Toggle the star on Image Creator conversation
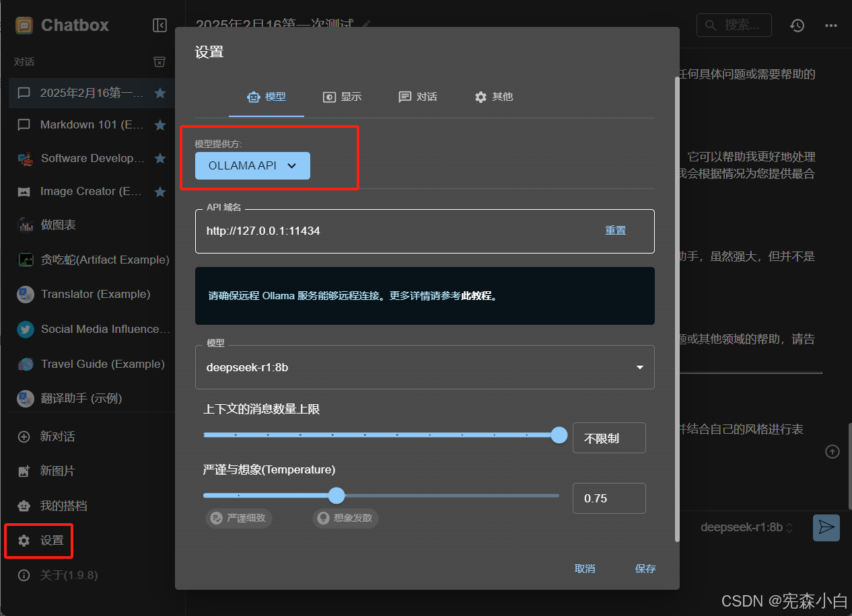The height and width of the screenshot is (616, 852). (x=159, y=191)
